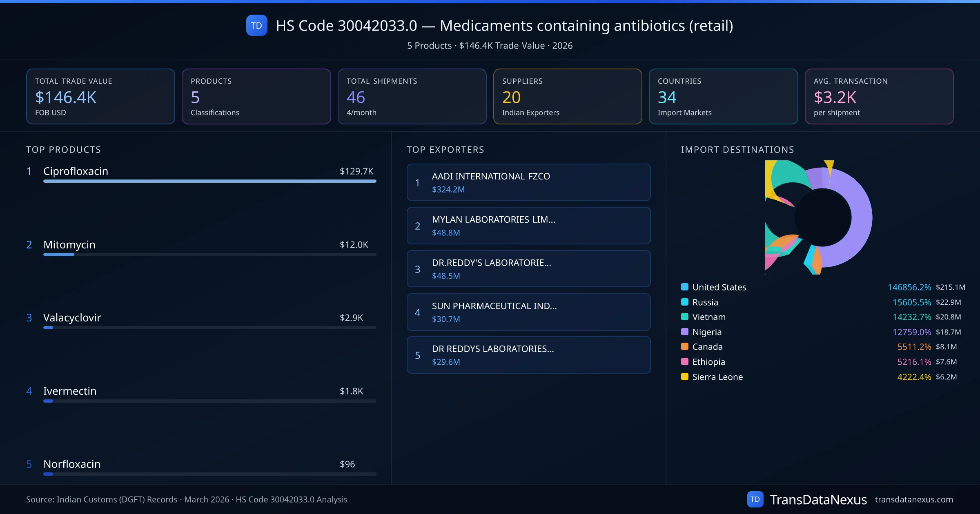Open the Avg. Transaction stat card
Viewport: 980px width, 514px height.
pos(879,96)
